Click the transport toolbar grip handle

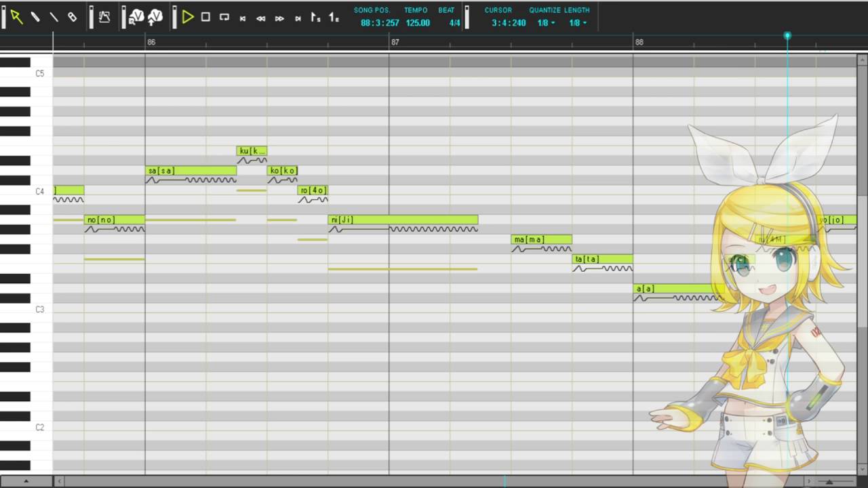coord(174,17)
